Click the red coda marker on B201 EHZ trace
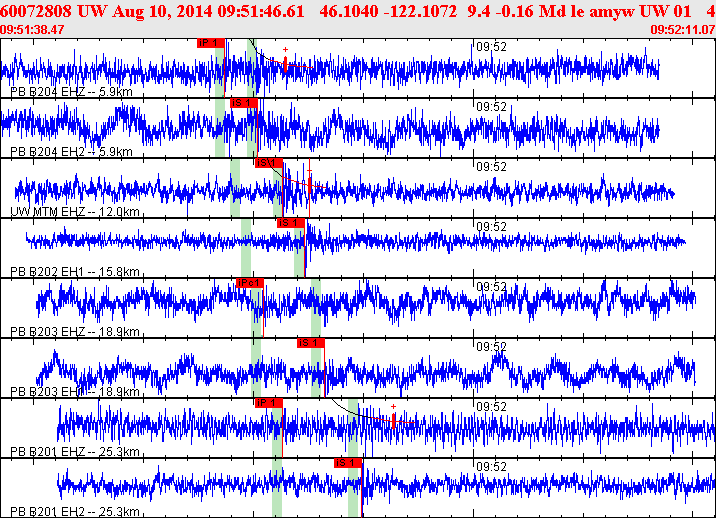The width and height of the screenshot is (716, 518). (394, 421)
